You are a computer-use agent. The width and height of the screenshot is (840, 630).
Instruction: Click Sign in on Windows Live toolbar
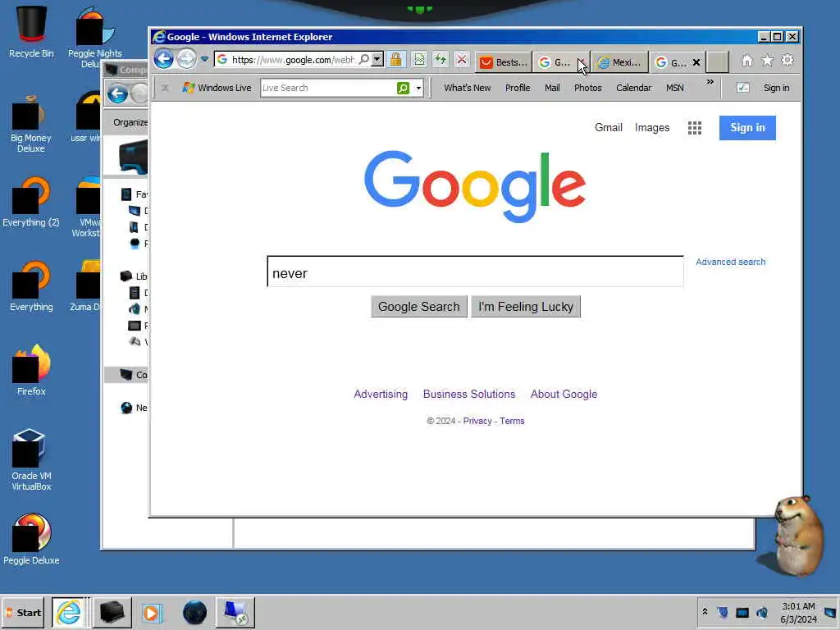[x=776, y=88]
